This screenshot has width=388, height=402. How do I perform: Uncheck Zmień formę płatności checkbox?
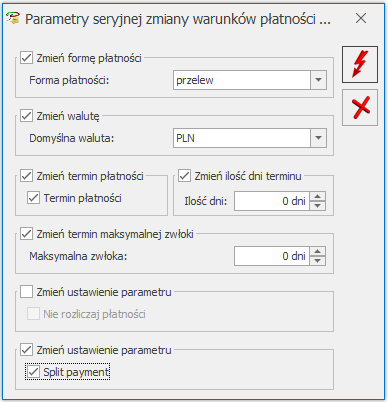[x=26, y=58]
